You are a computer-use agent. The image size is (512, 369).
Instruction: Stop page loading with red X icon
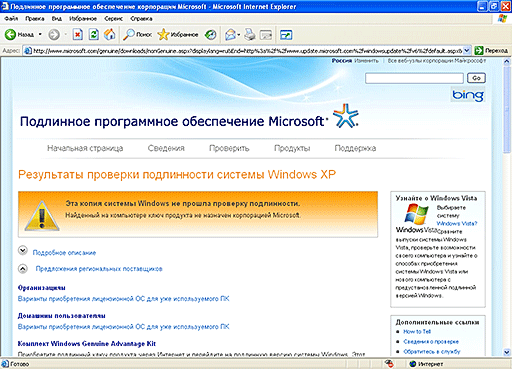tap(78, 34)
